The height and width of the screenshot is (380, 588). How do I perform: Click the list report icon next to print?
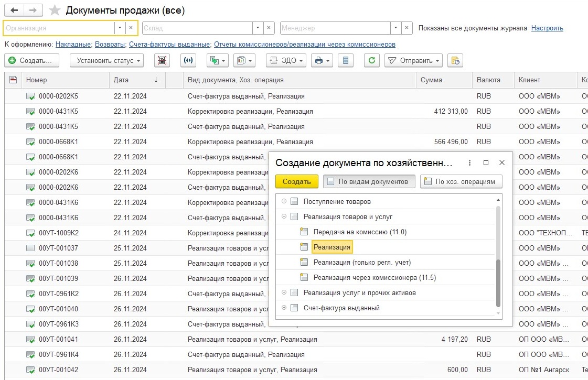(x=345, y=61)
